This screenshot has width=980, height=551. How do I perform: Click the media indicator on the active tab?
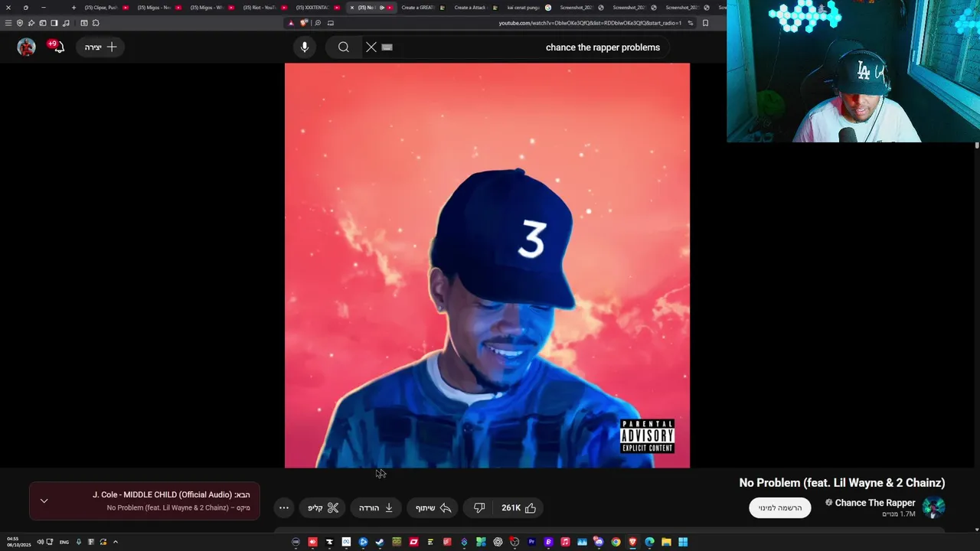[381, 8]
